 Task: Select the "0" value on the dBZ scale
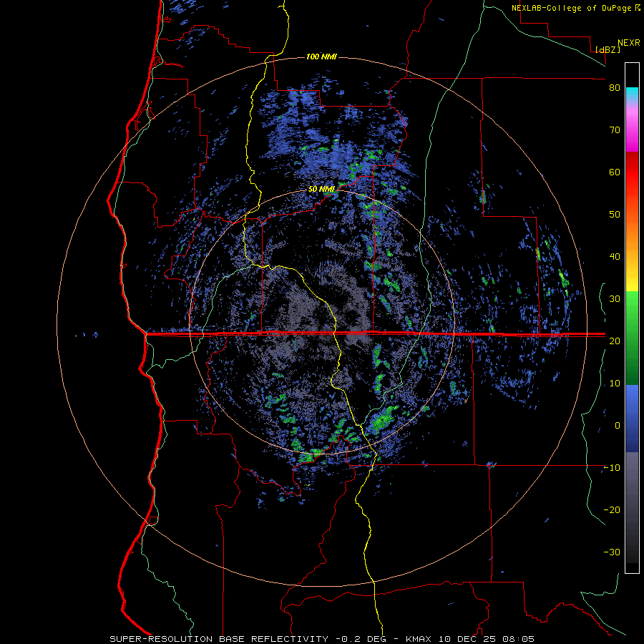(618, 426)
